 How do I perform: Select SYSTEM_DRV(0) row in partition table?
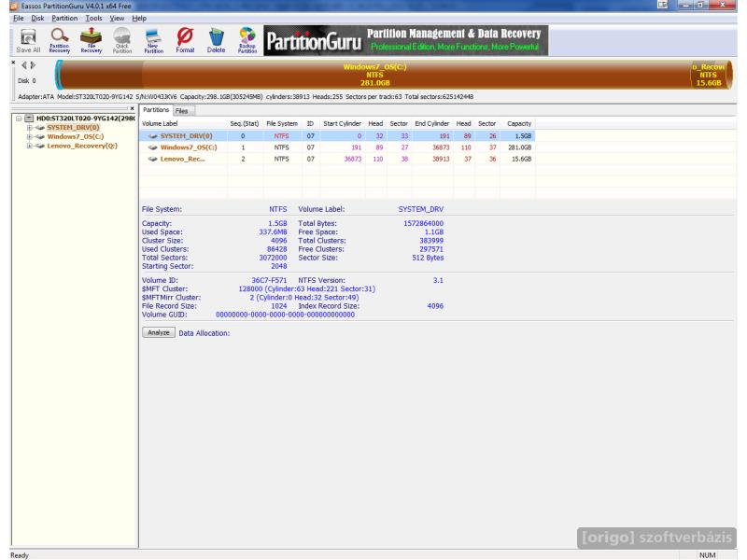click(x=337, y=135)
